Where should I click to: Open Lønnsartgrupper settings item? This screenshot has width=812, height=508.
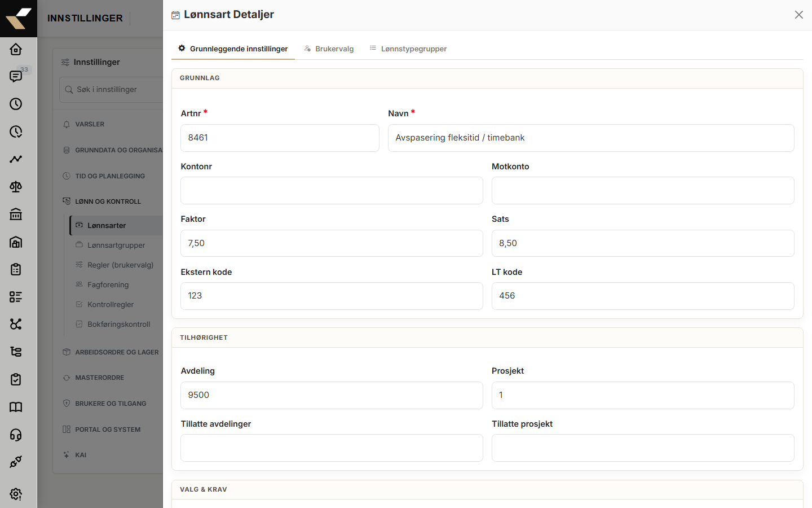coord(116,246)
